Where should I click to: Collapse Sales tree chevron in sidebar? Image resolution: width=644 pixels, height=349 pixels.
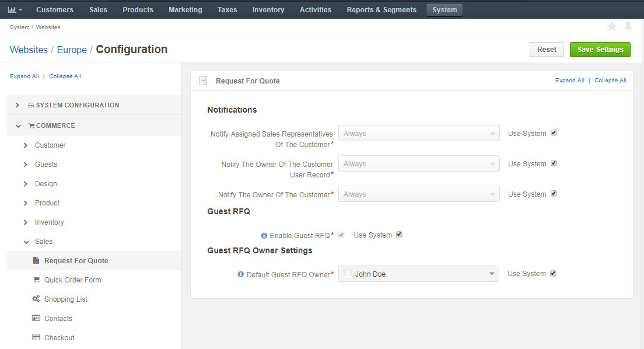click(26, 242)
